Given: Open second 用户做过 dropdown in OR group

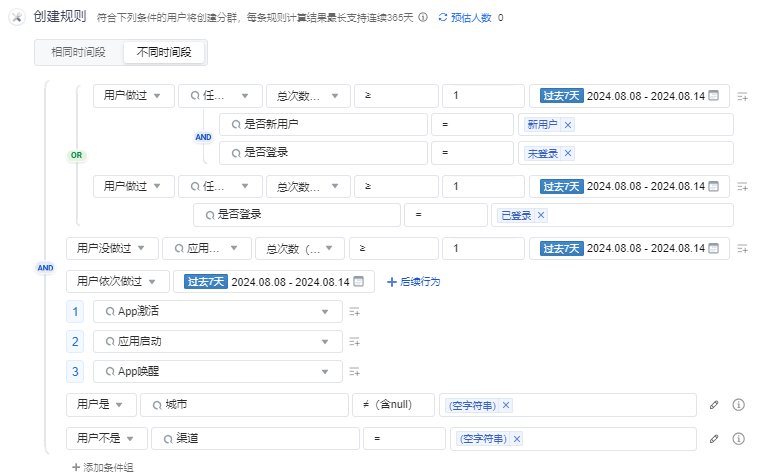Looking at the screenshot, I should click(x=134, y=186).
